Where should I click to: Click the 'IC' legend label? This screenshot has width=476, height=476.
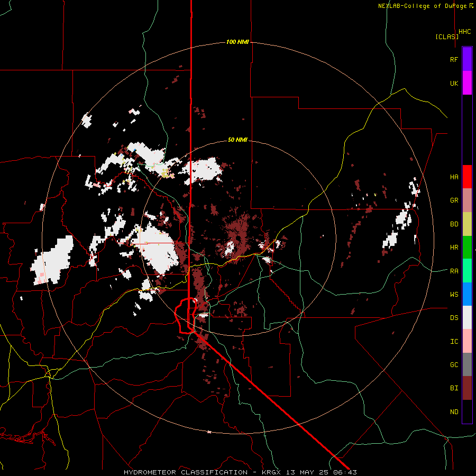pos(454,342)
